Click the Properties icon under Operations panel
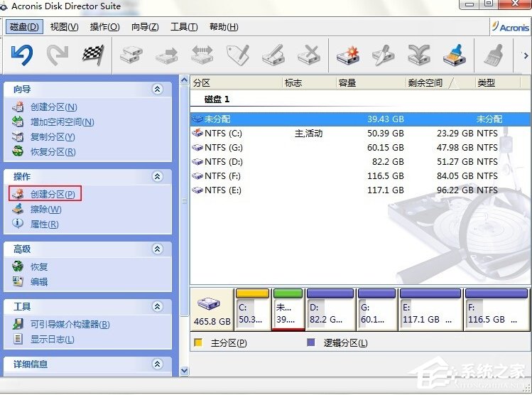The height and width of the screenshot is (395, 532). pos(18,224)
